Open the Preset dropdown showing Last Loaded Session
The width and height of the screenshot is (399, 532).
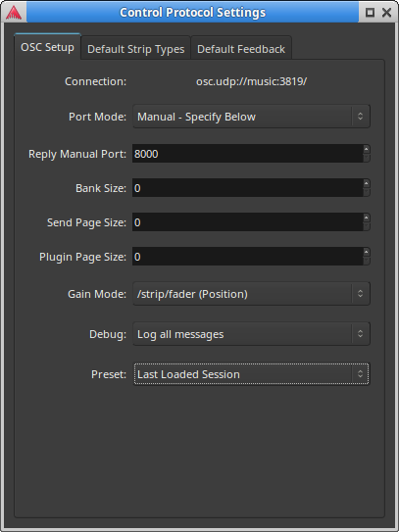(x=251, y=374)
